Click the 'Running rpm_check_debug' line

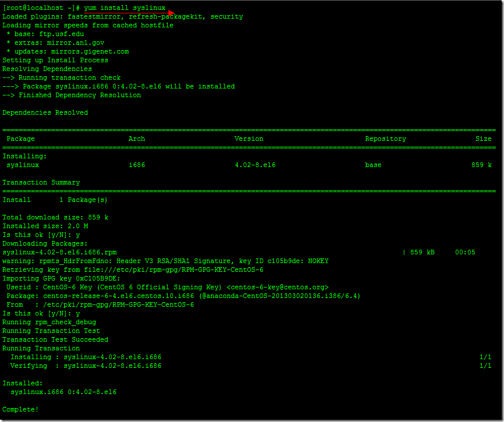click(49, 322)
